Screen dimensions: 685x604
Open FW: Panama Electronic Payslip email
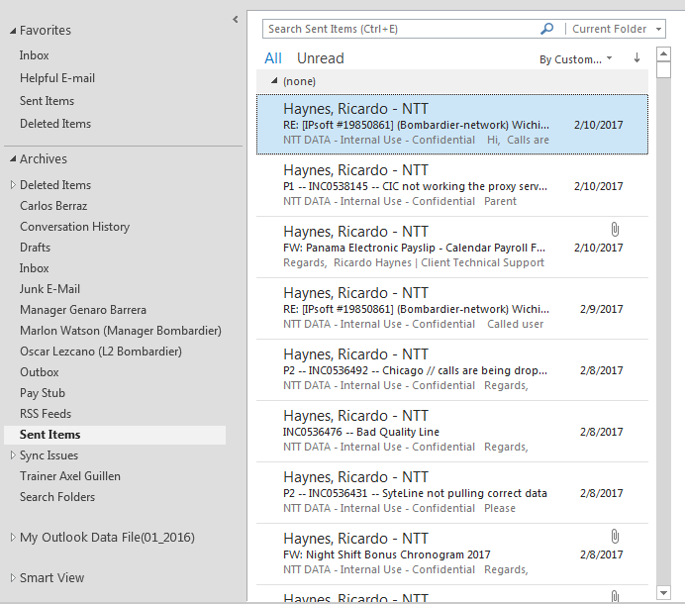point(452,247)
